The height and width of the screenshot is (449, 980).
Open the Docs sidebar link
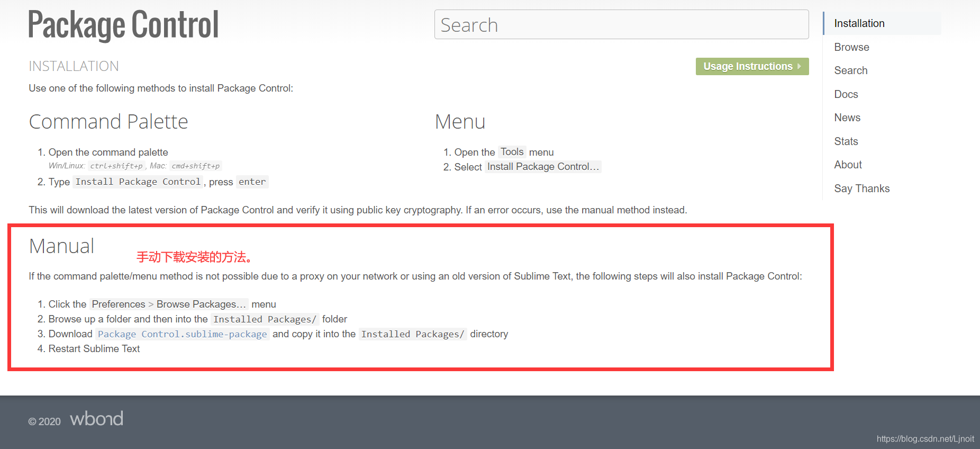(846, 94)
